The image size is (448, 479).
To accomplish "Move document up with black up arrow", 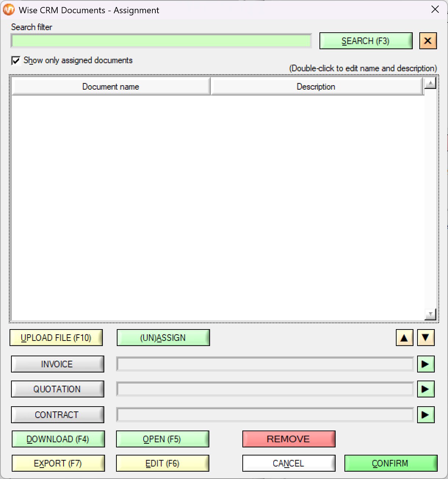I will point(404,338).
